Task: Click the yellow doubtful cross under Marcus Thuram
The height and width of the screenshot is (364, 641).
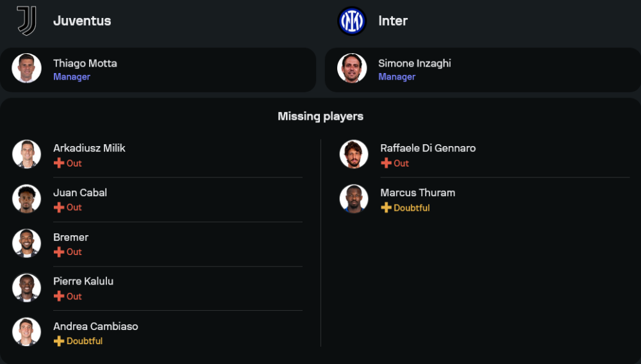Action: pyautogui.click(x=386, y=208)
